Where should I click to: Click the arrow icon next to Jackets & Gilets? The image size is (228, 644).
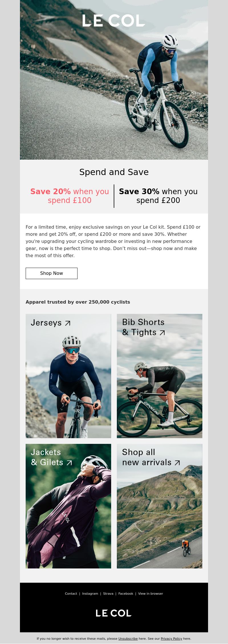pyautogui.click(x=69, y=463)
